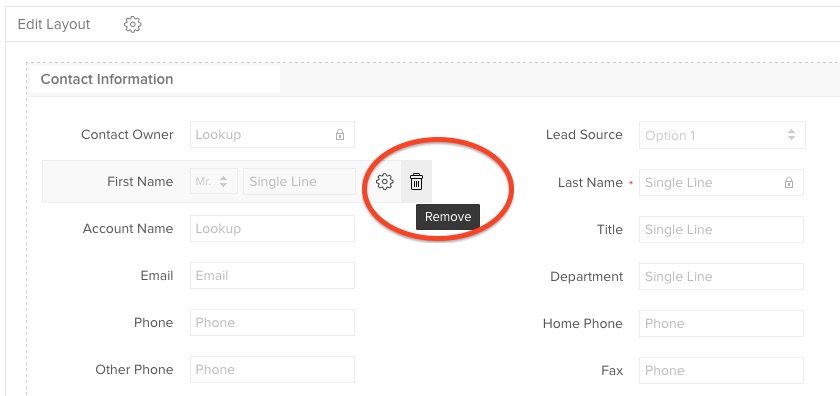Viewport: 840px width, 396px height.
Task: Select the Home Phone field
Action: [x=721, y=324]
